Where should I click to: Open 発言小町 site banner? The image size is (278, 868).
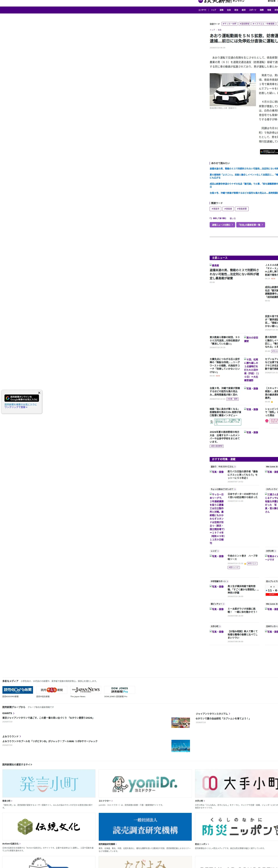coord(49,783)
